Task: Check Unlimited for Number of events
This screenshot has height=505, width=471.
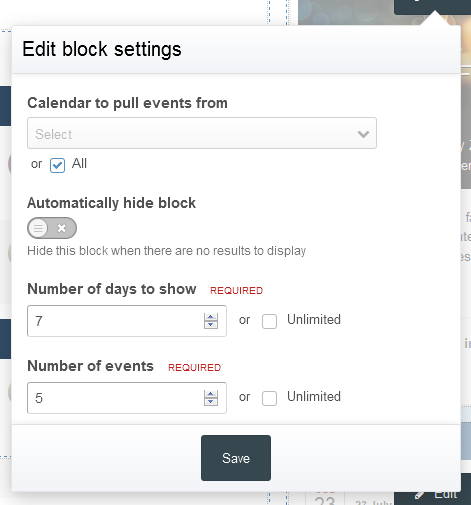Action: (x=269, y=398)
